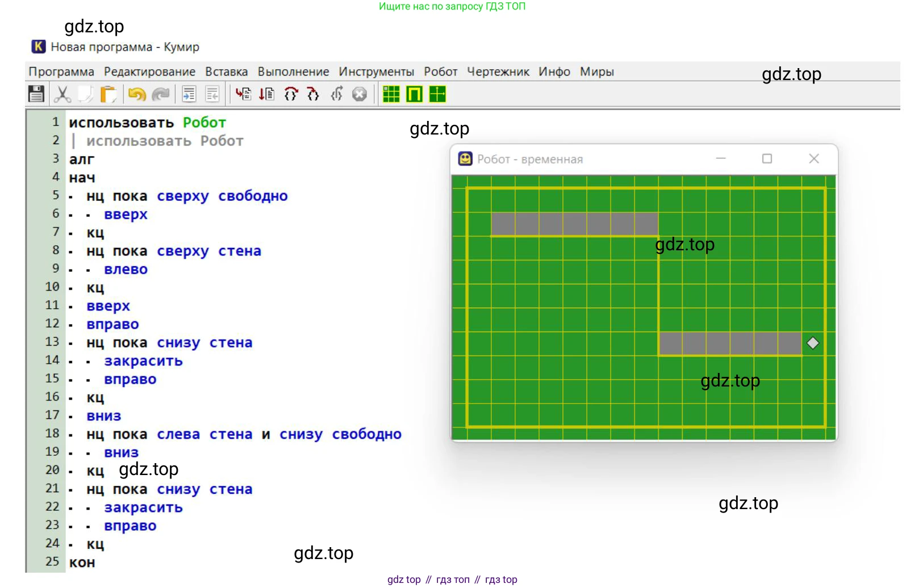Click 'сверху свободно' on line 5
The image size is (906, 588).
[222, 196]
